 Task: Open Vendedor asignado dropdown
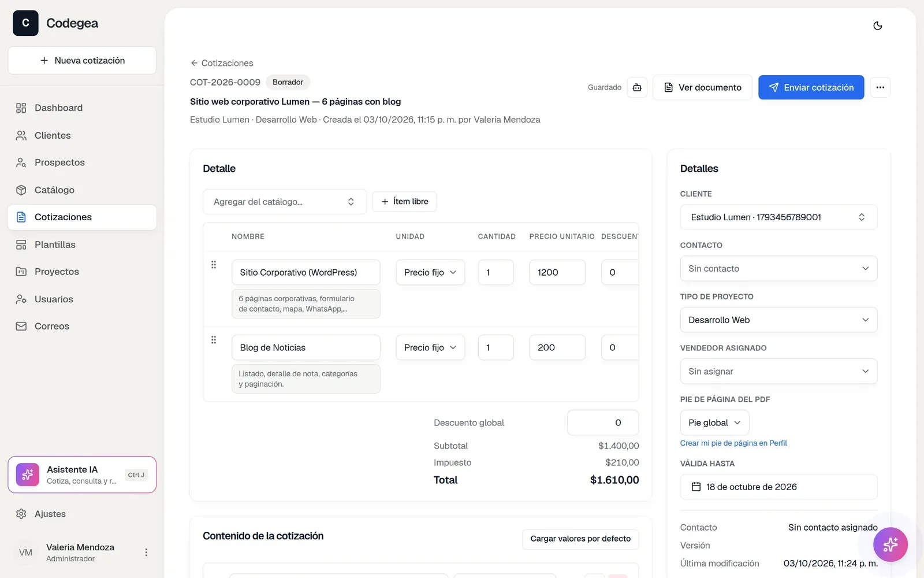click(778, 372)
